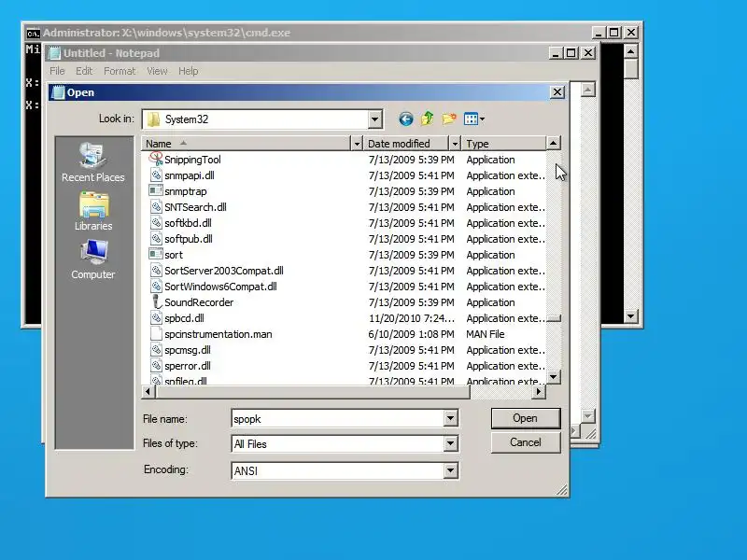Open Libraries in sidebar
The image size is (747, 560).
tap(93, 212)
